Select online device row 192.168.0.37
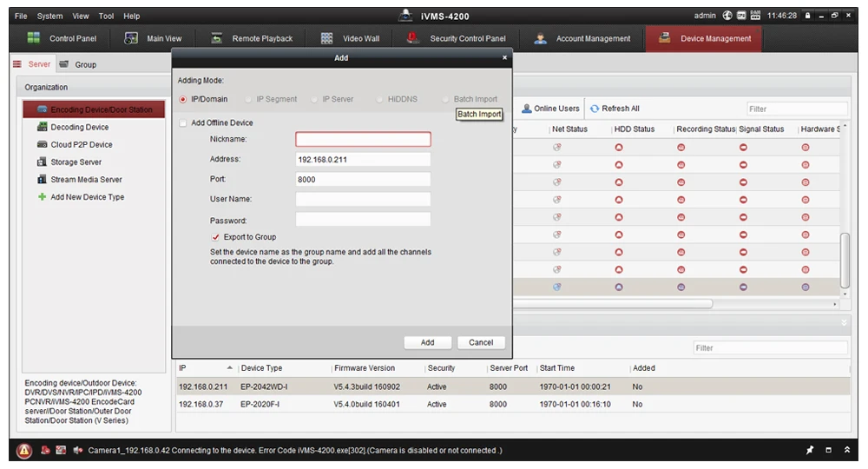Image resolution: width=868 pixels, height=469 pixels. pyautogui.click(x=513, y=404)
